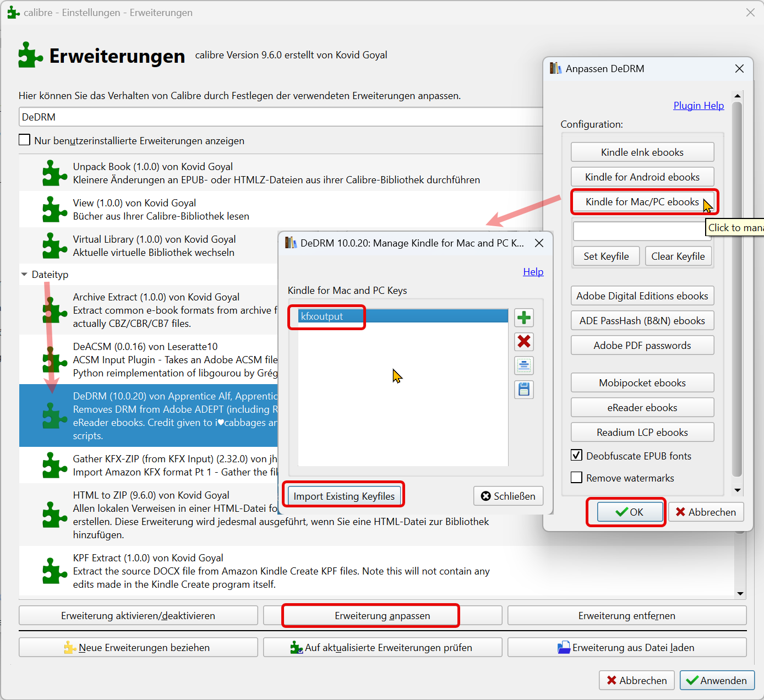Click Erweiterung aktivieren/deaktivieren button

138,616
